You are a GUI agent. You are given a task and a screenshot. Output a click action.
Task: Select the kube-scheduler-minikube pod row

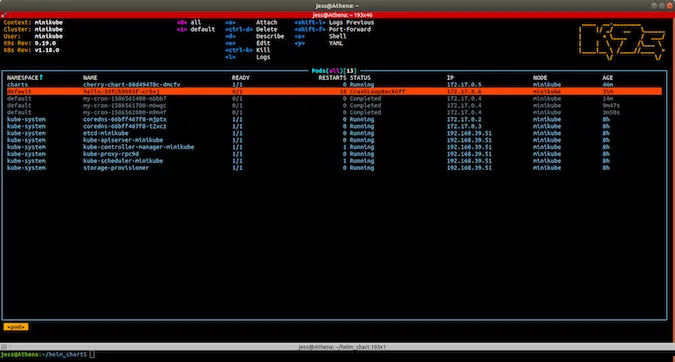tap(334, 161)
